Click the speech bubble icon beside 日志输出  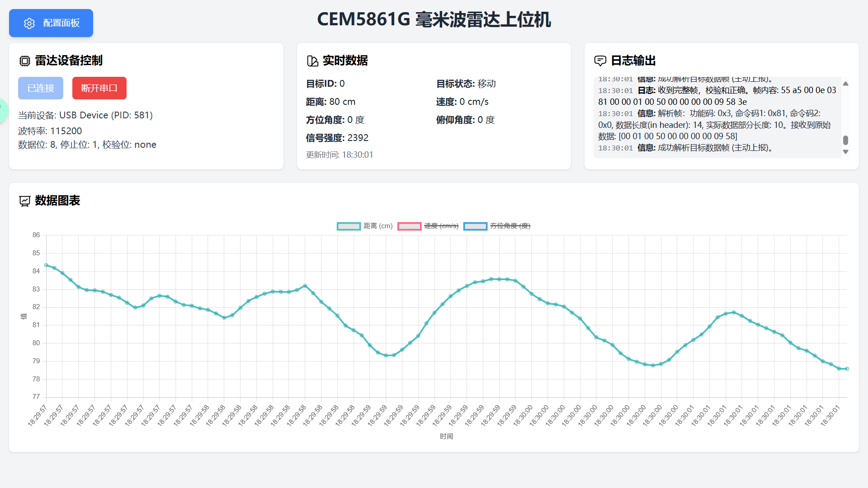pyautogui.click(x=600, y=61)
